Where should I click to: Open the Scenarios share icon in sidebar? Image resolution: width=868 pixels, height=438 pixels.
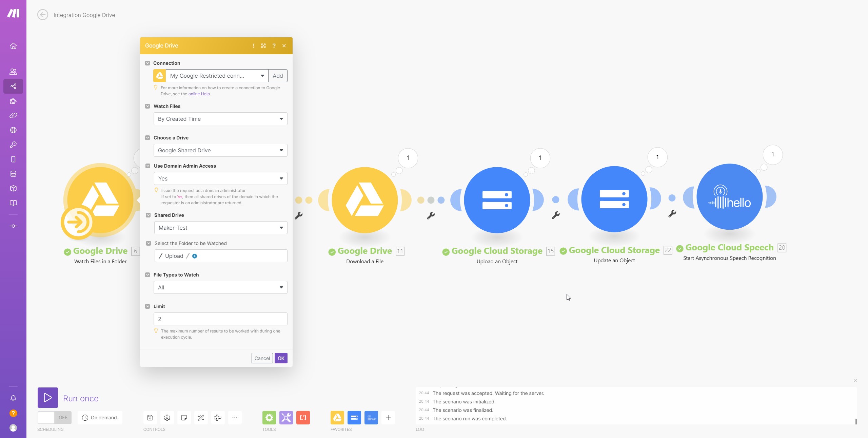13,86
